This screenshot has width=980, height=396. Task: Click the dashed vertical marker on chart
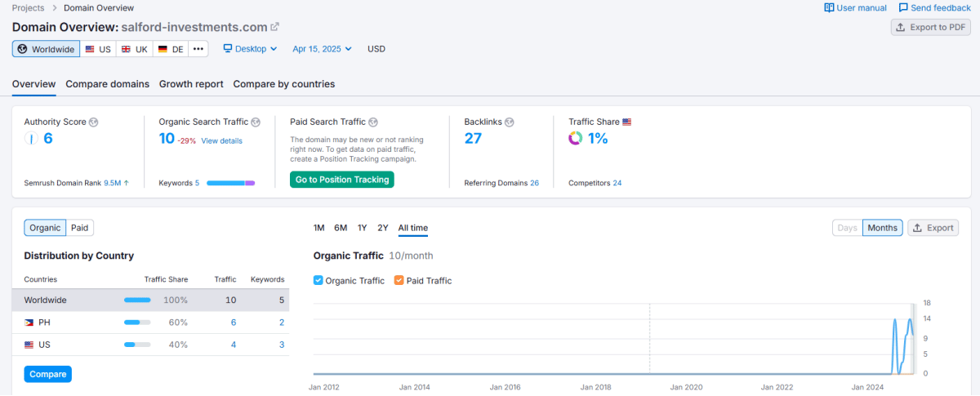(650, 339)
